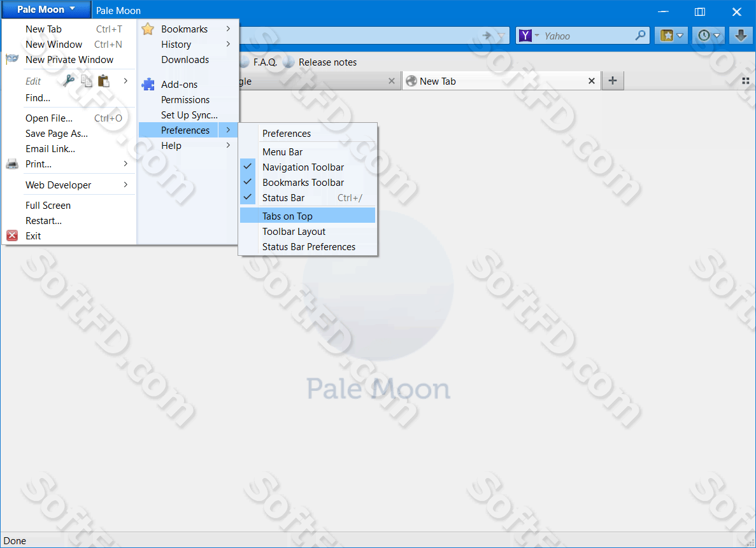Click the Go arrow in address bar
Screen dimensions: 756x548
[x=487, y=35]
